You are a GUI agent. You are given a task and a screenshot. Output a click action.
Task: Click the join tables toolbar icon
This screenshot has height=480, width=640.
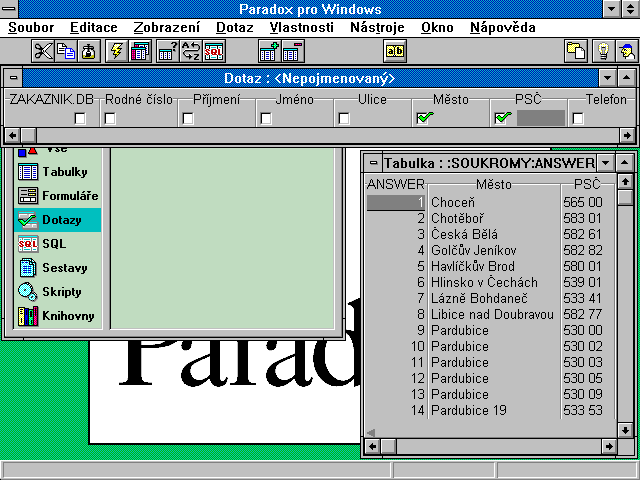pos(140,51)
